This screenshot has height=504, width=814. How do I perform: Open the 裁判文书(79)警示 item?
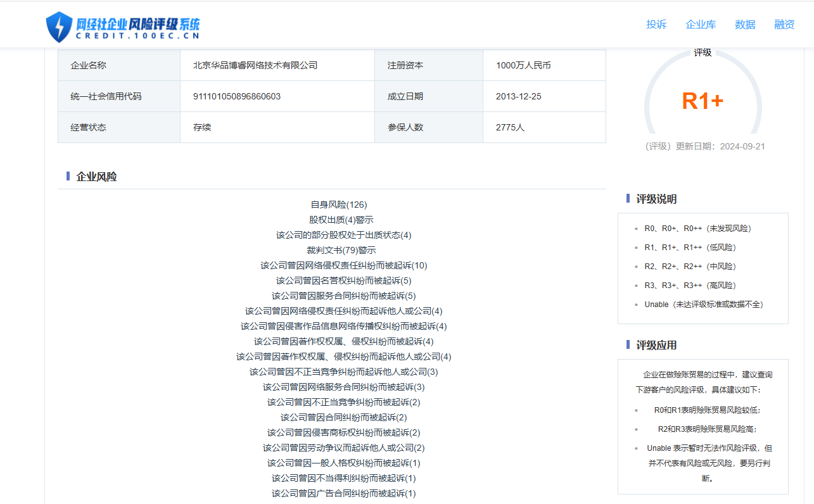[x=341, y=250]
